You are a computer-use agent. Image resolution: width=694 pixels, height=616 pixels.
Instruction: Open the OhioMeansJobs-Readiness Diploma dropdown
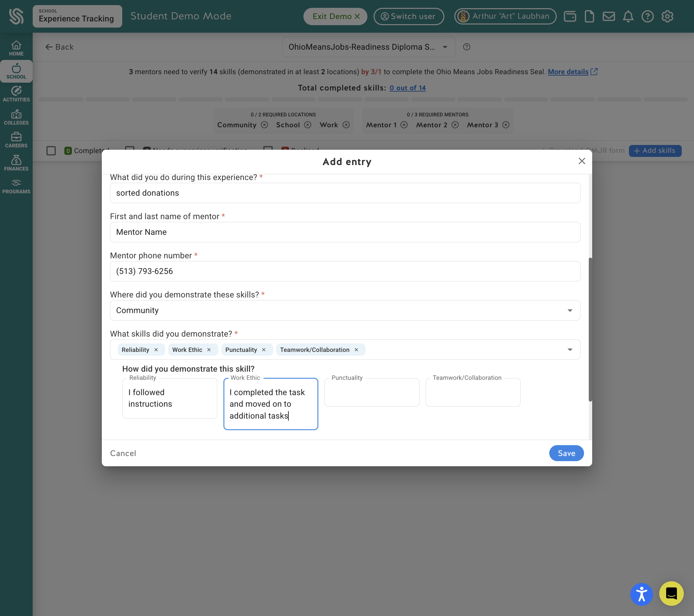[369, 47]
